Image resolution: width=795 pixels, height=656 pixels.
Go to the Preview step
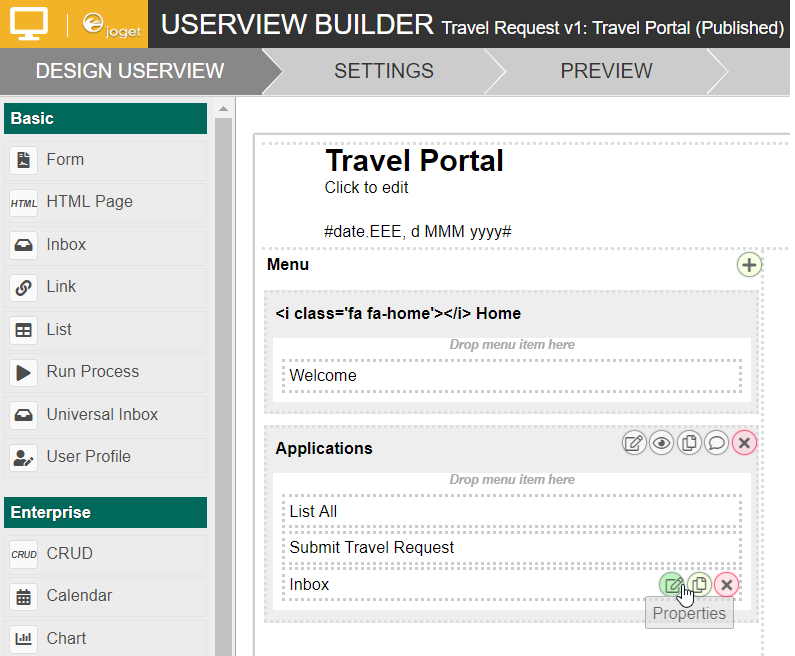coord(606,71)
